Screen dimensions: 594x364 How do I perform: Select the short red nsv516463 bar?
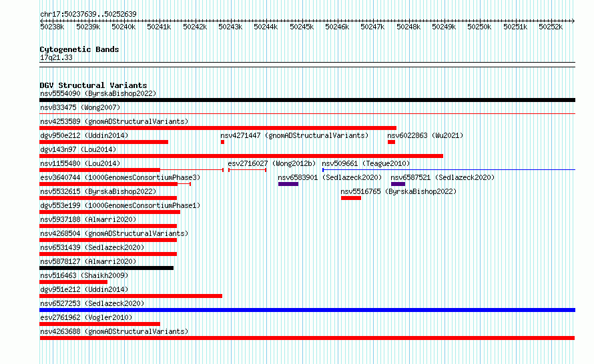(x=73, y=282)
